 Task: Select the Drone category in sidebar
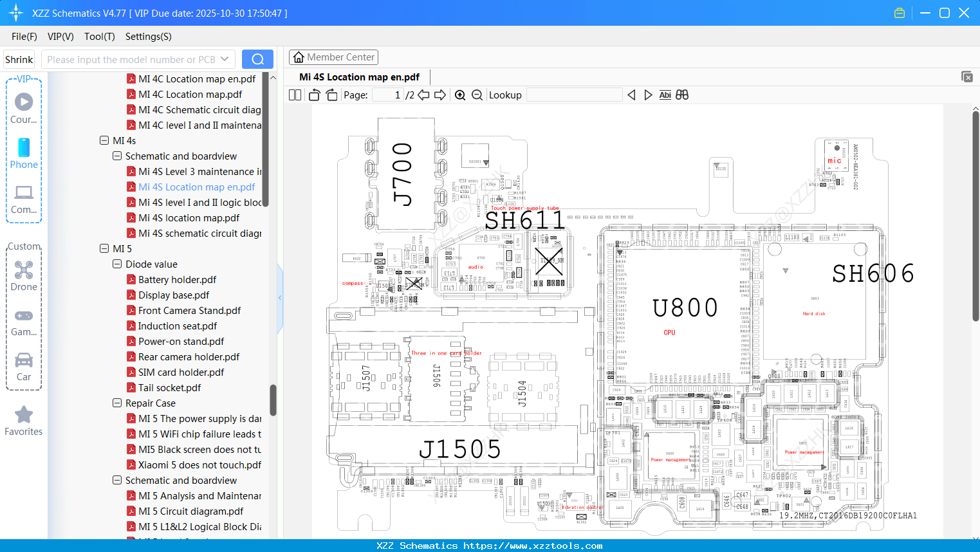coord(23,275)
